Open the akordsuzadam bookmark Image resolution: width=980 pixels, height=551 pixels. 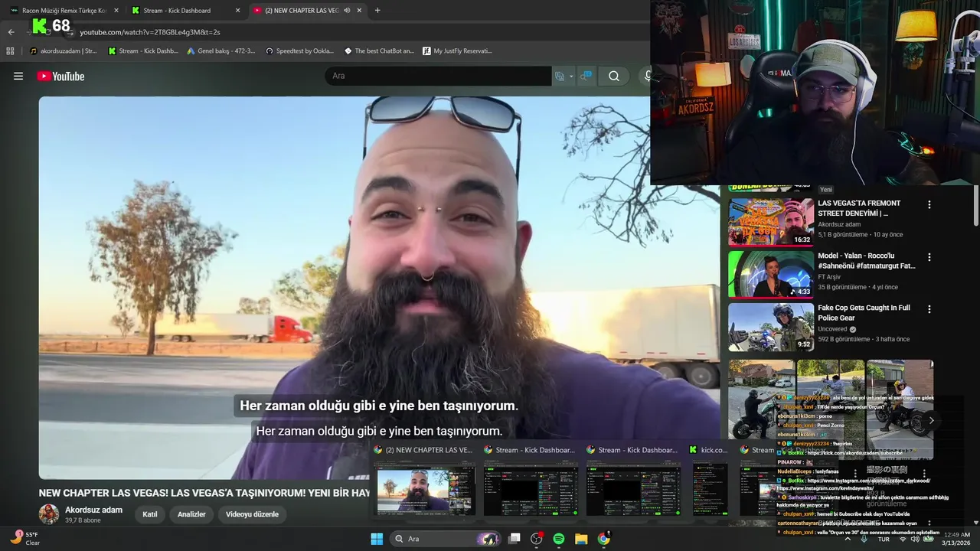click(64, 51)
